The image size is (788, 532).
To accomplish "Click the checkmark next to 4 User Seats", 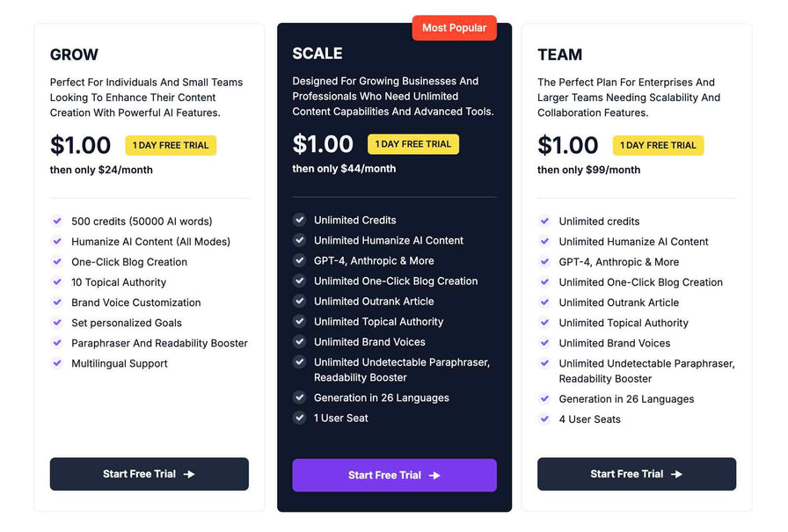I will tap(545, 419).
